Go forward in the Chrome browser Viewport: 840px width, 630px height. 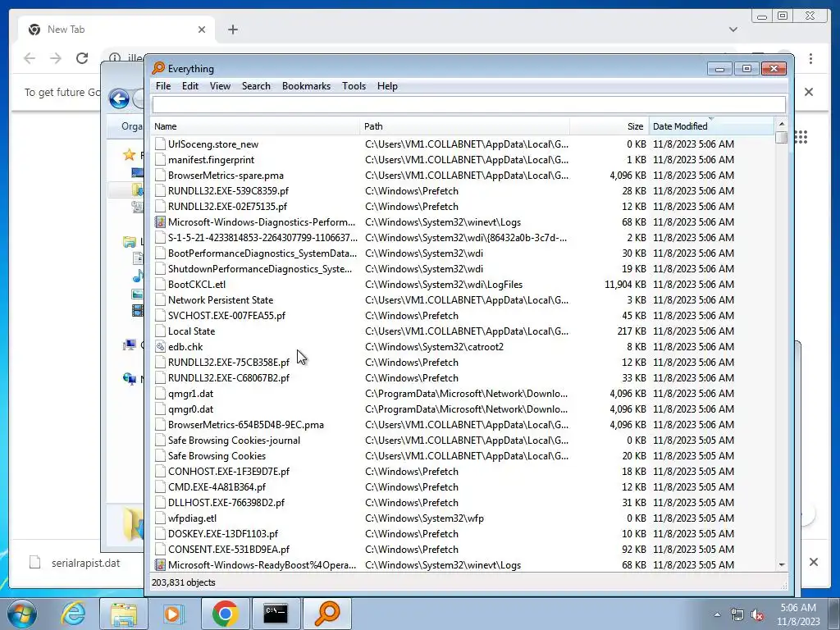coord(56,58)
